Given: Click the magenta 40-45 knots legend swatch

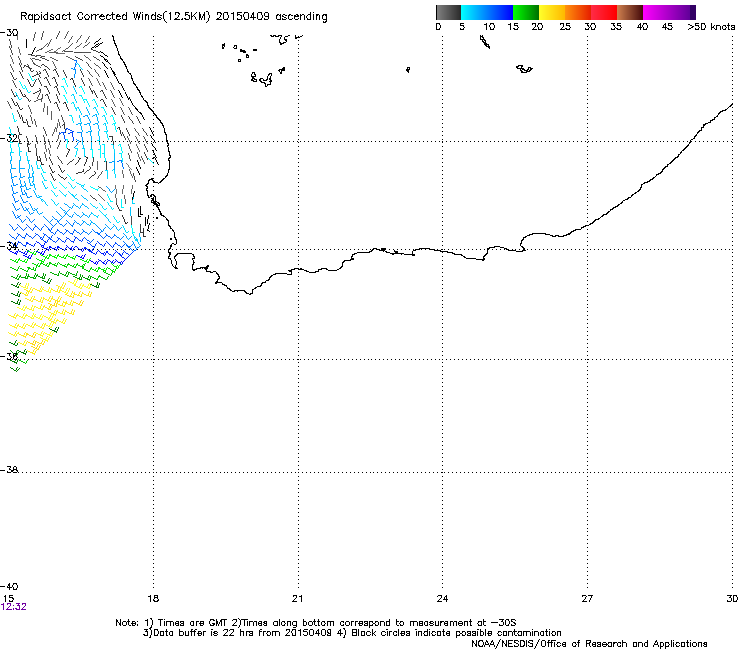Looking at the screenshot, I should point(656,12).
